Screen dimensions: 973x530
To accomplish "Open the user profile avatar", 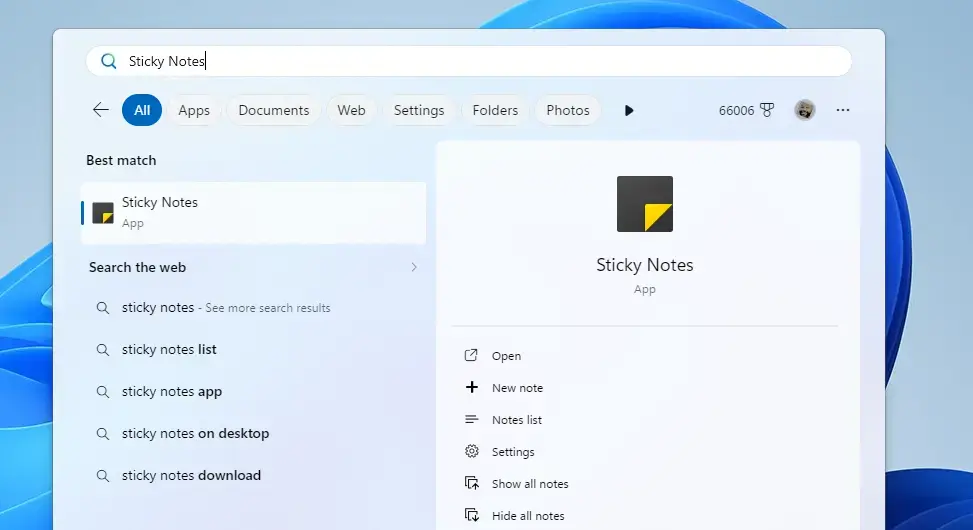I will point(805,110).
